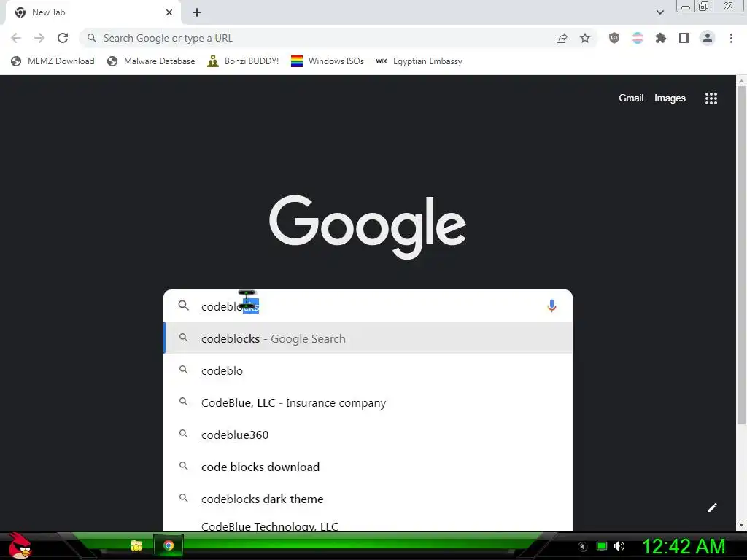Select the code blocks download suggestion
Viewport: 747px width, 560px height.
[368, 467]
